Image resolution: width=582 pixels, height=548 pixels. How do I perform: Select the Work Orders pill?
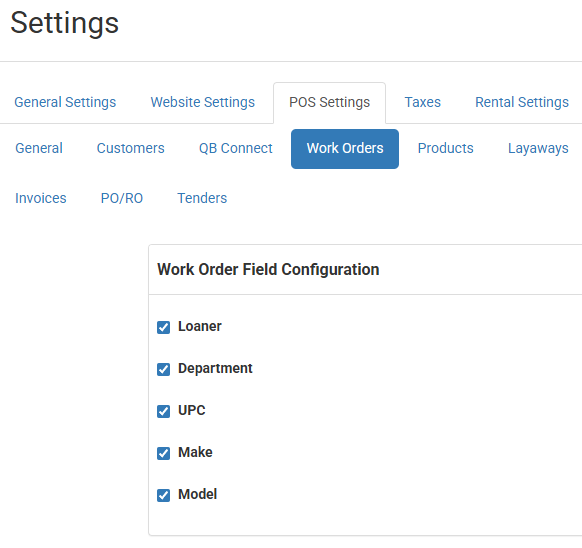point(345,149)
